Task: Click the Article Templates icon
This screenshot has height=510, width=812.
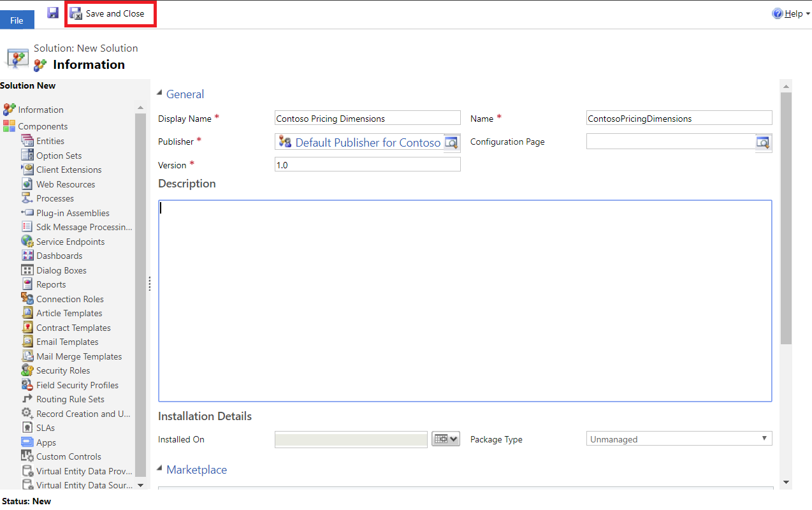Action: (x=27, y=313)
